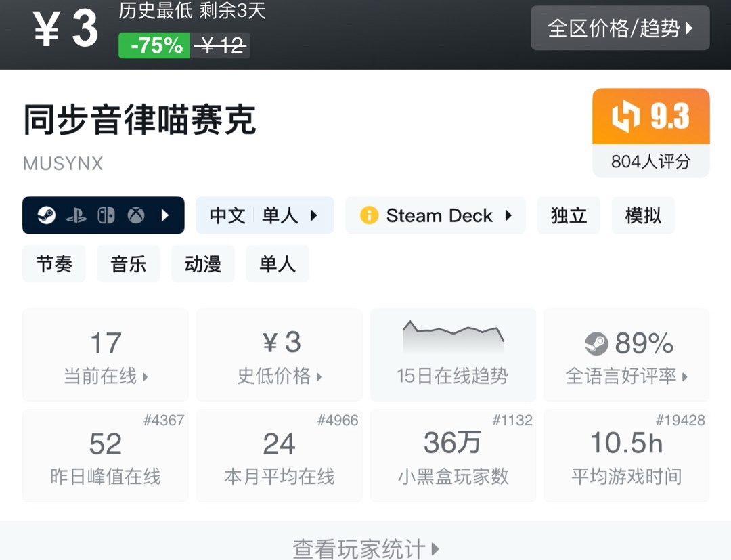
Task: Open the 当前在线 current online stat
Action: (x=106, y=354)
